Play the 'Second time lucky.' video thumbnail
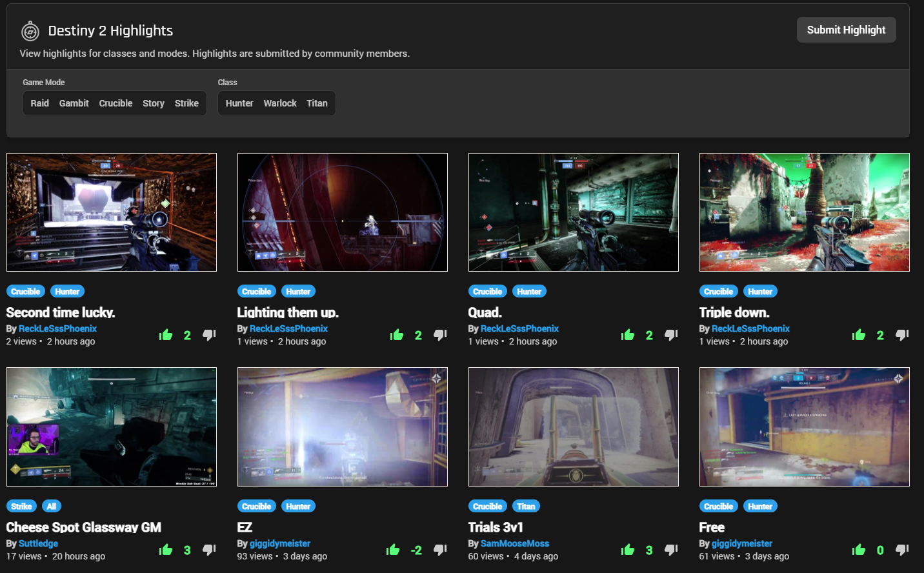This screenshot has width=924, height=573. tap(112, 212)
